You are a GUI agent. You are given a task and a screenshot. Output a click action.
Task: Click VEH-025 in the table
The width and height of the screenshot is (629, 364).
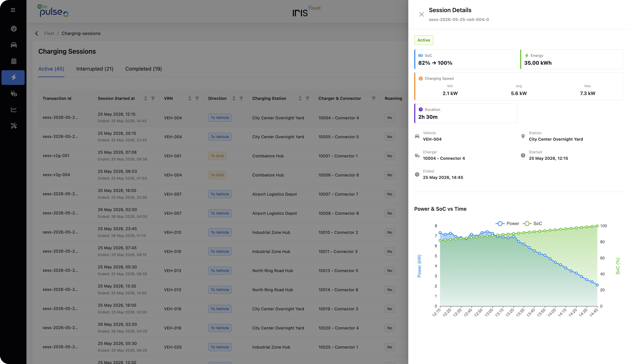[173, 347]
